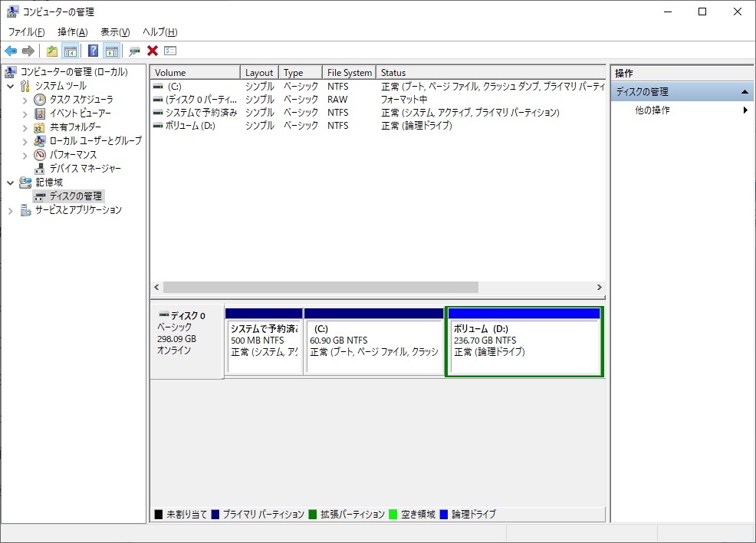Open the ヘルプ(H) menu

tap(159, 31)
